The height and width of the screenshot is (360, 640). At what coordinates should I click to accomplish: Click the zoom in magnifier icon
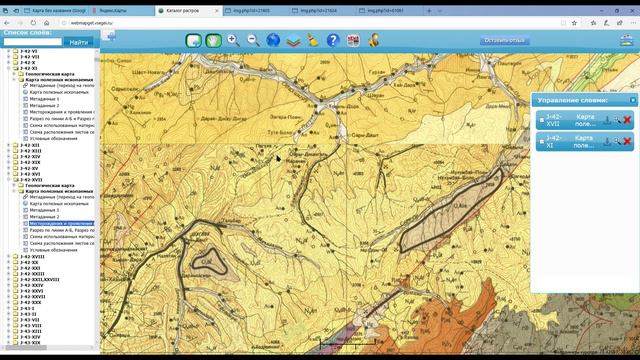click(x=233, y=40)
